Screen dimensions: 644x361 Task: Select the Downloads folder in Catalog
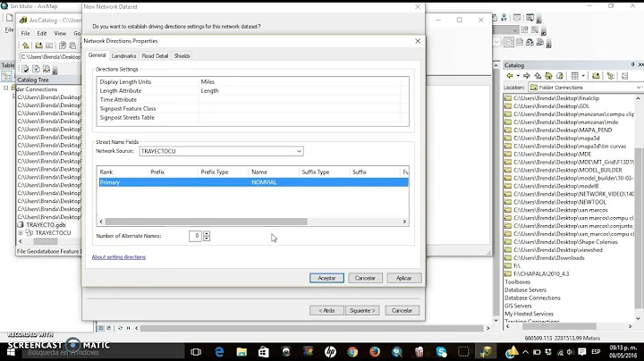click(x=544, y=258)
